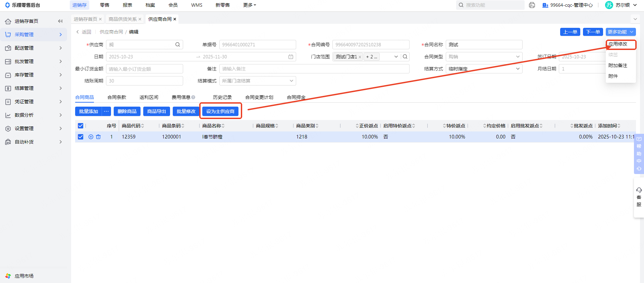Expand 库存管理 sidebar menu
Screen dimensions: 644x283
pos(34,75)
